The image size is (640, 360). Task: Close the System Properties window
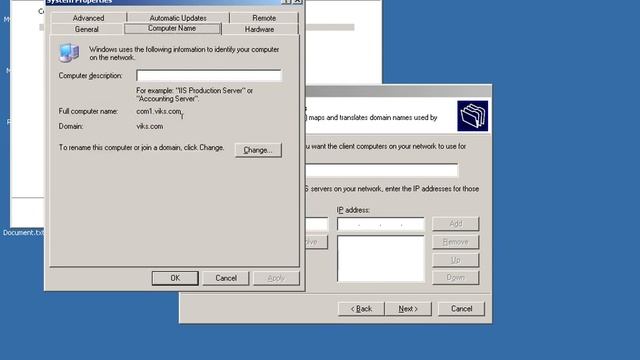[x=298, y=1]
